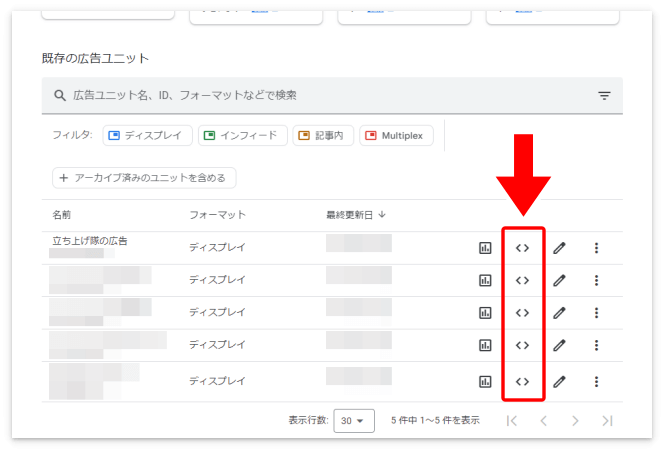Image resolution: width=664 pixels, height=451 pixels.
Task: Sort by 名前 column header
Action: tap(61, 215)
